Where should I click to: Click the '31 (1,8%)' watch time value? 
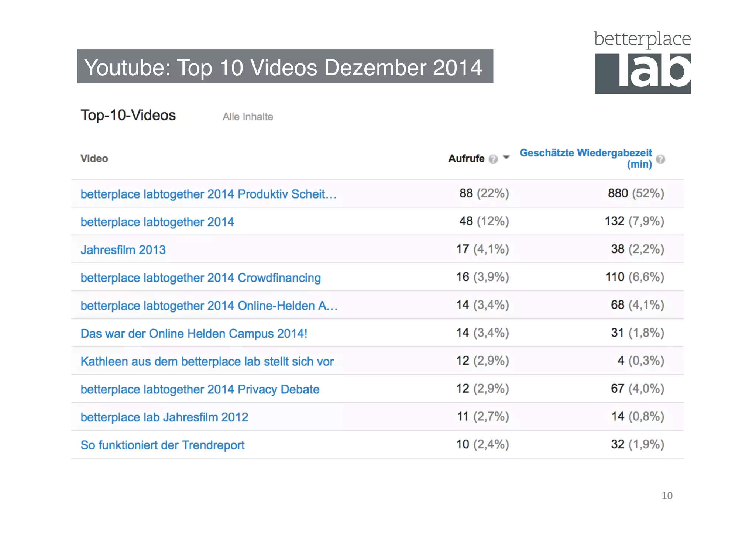click(638, 333)
